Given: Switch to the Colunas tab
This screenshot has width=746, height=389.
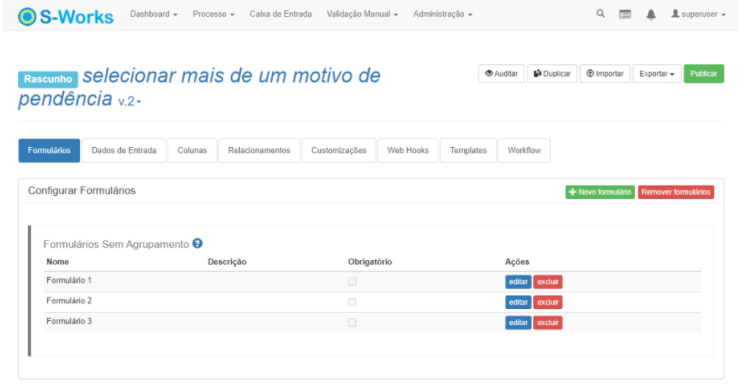Looking at the screenshot, I should pos(192,150).
